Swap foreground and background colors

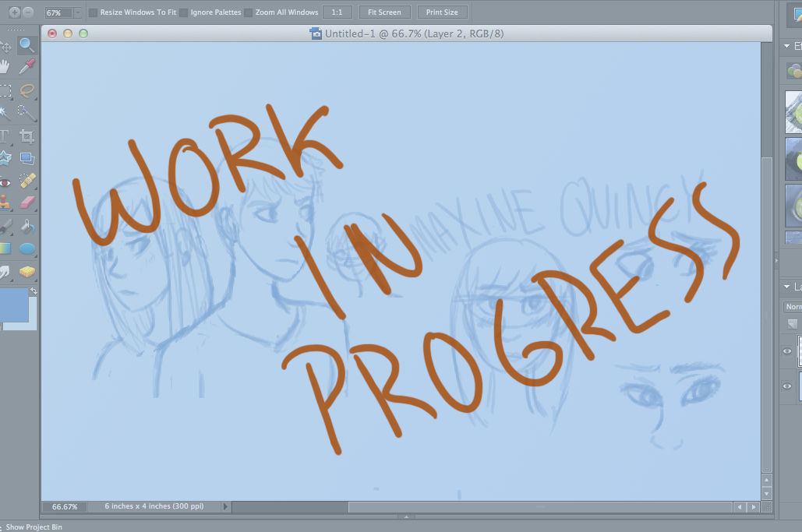click(34, 291)
